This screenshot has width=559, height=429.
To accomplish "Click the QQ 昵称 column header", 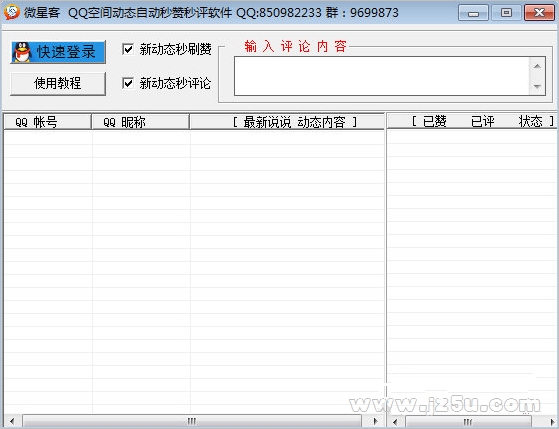I will pyautogui.click(x=140, y=122).
